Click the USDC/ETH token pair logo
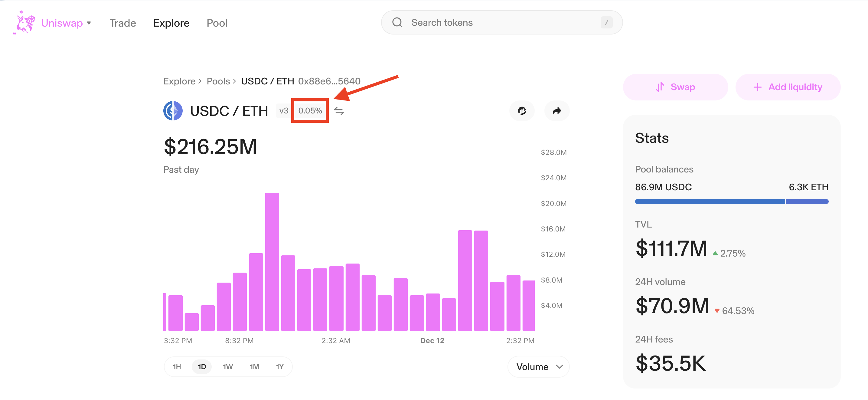Screen dimensions: 868x400 [x=173, y=111]
